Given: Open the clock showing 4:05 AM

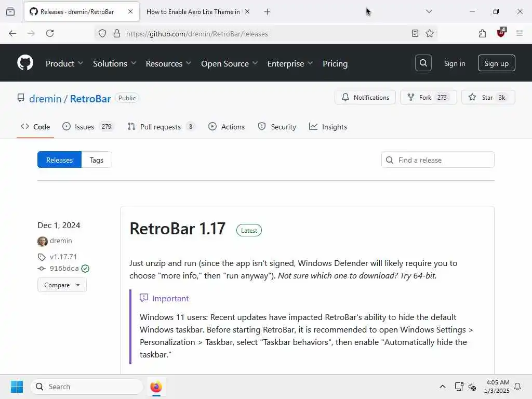Looking at the screenshot, I should pos(497,387).
